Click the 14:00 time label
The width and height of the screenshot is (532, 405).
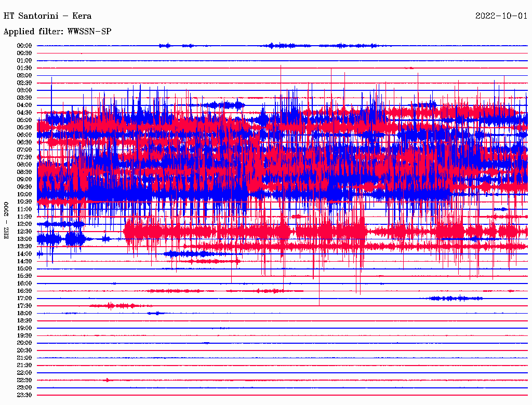tap(24, 254)
